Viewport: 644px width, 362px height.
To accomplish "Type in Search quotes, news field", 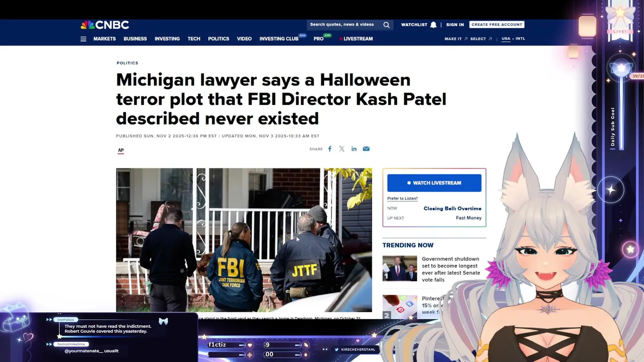I will pos(345,25).
